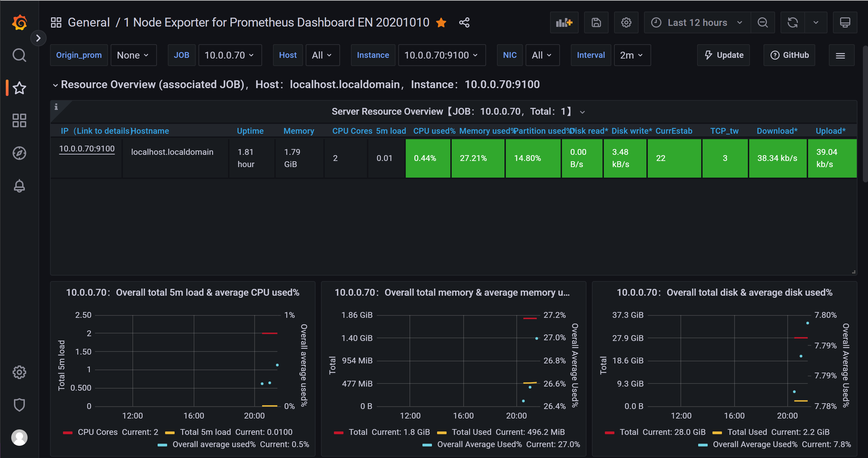Image resolution: width=868 pixels, height=458 pixels.
Task: Refresh the dashboard now
Action: [x=793, y=22]
